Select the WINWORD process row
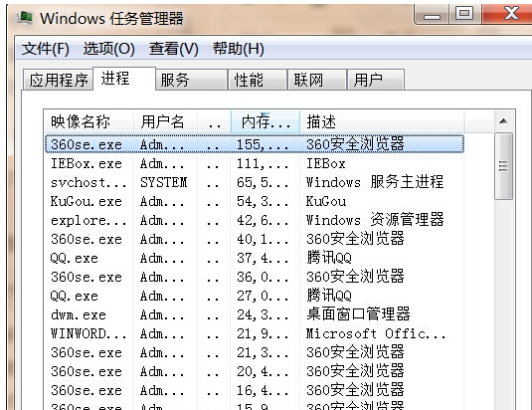The image size is (532, 410). pos(255,333)
